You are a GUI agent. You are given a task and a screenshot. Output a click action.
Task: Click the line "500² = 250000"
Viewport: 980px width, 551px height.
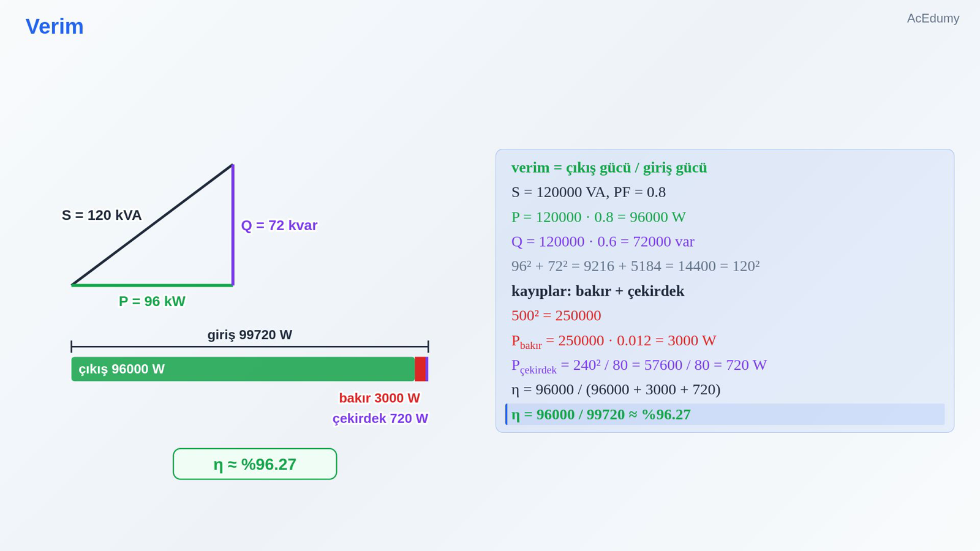[x=556, y=316]
